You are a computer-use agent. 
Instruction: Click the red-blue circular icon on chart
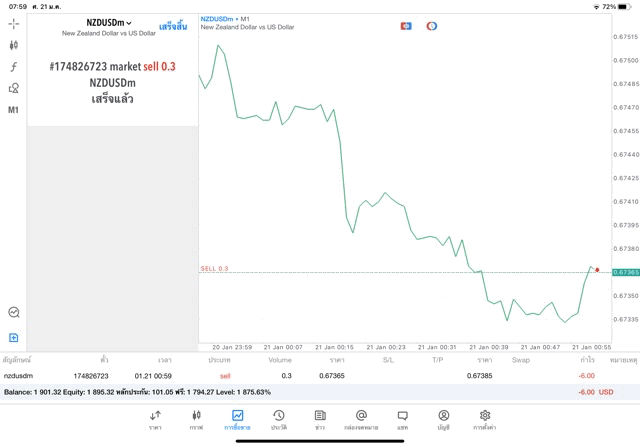tap(432, 26)
